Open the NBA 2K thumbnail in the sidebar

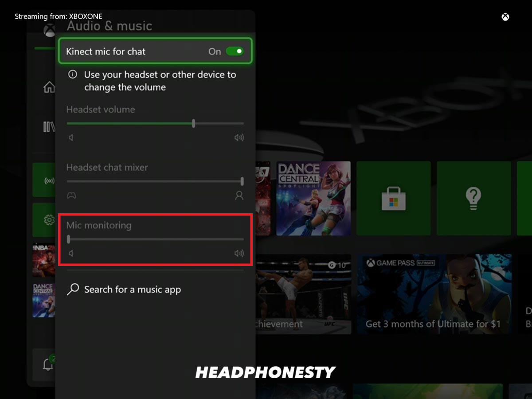(43, 260)
